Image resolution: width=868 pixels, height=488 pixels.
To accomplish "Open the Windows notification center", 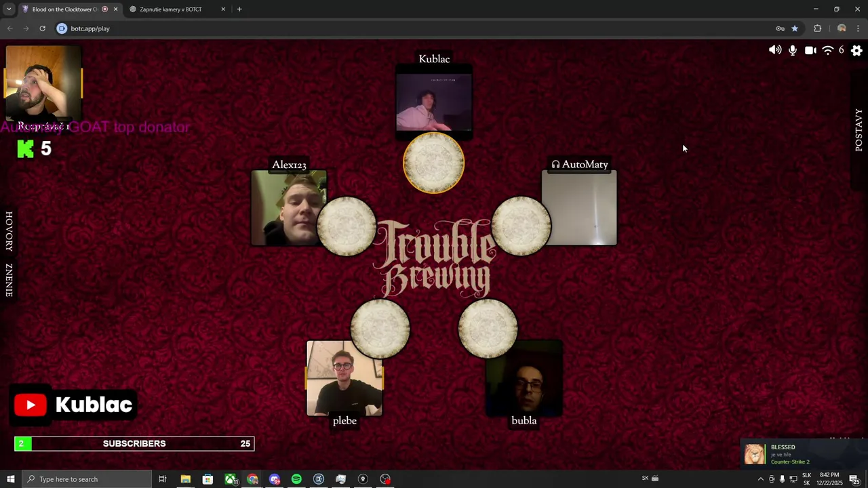I will click(855, 479).
